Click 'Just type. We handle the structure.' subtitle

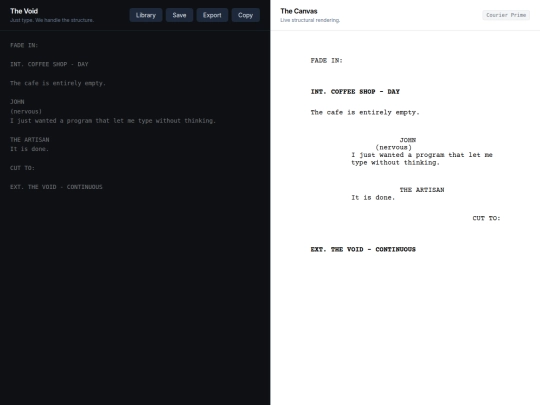[x=52, y=20]
